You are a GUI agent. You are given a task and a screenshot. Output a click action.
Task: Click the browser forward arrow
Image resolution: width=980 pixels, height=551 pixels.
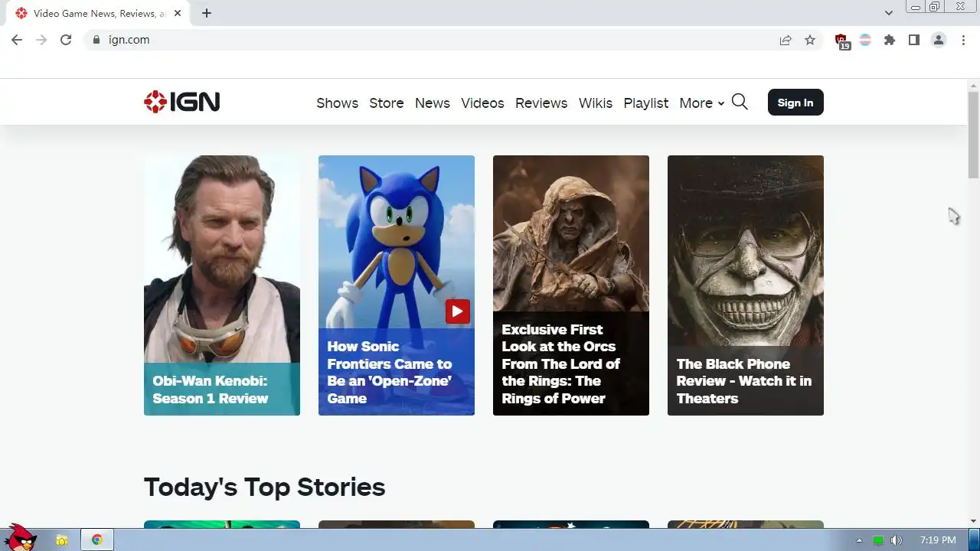[x=41, y=40]
